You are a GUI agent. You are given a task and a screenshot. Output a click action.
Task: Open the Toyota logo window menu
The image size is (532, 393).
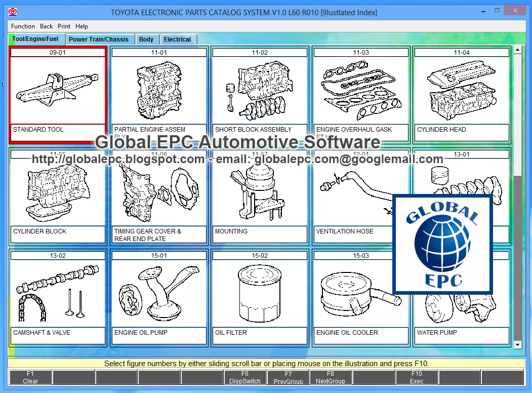point(13,13)
